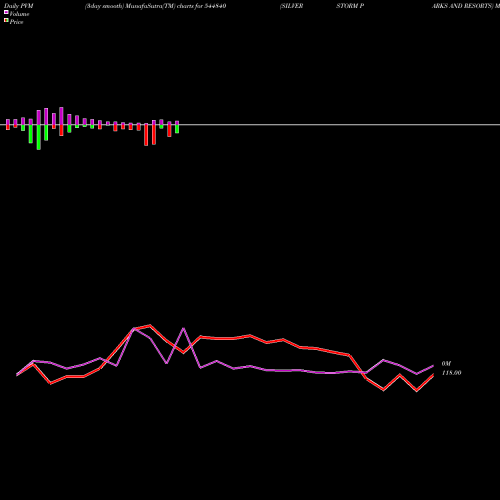This screenshot has height=500, width=500.
Task: Click the MunafaSutra(TM) charts header text
Action: pos(155,6)
